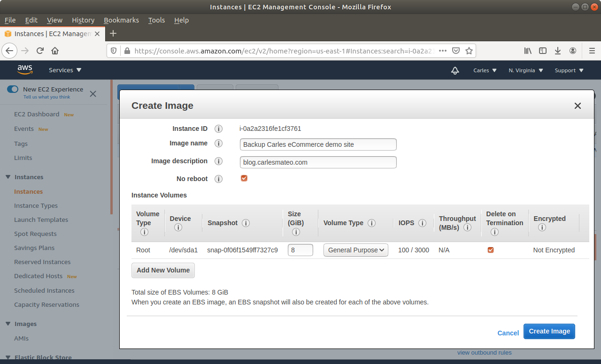Toggle Firefox sidebar icon
The image size is (601, 364).
(x=543, y=51)
